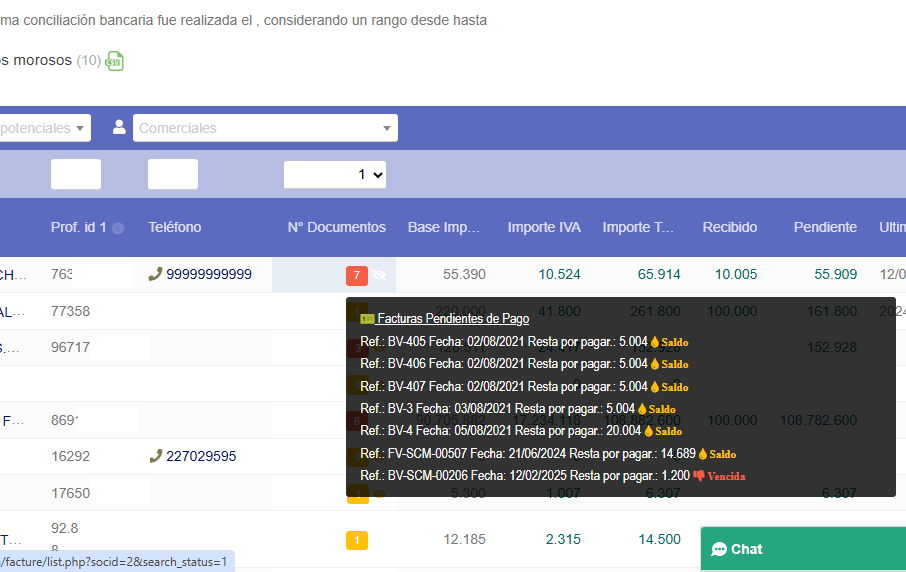Sort by the Recibido column
This screenshot has width=906, height=572.
[x=730, y=228]
